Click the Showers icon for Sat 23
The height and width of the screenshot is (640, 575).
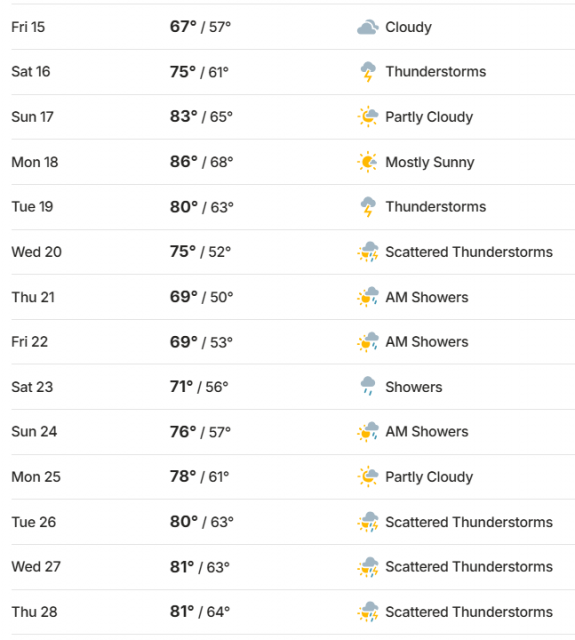(368, 387)
